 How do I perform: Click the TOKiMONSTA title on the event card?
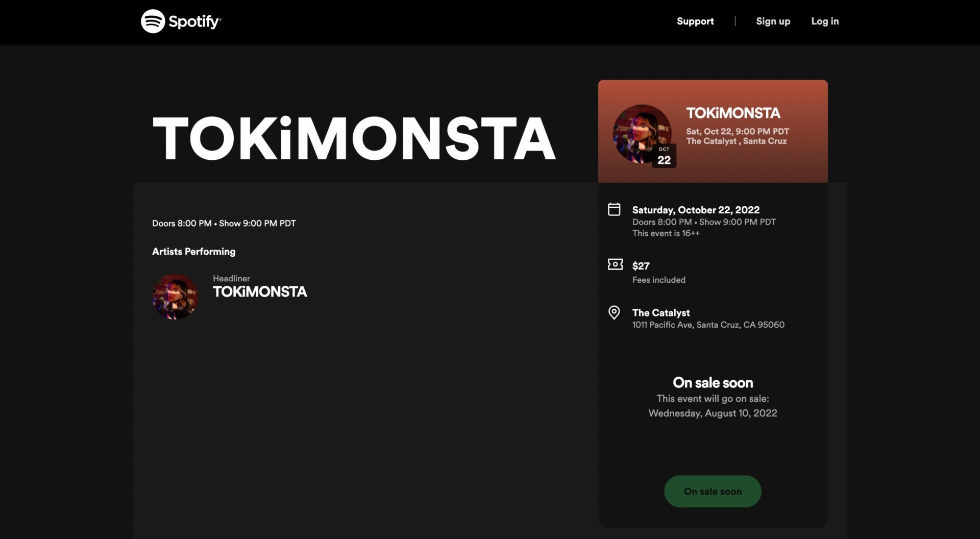click(x=733, y=113)
